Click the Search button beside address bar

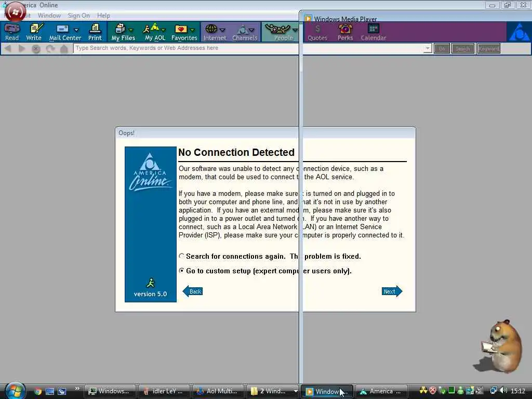click(463, 48)
